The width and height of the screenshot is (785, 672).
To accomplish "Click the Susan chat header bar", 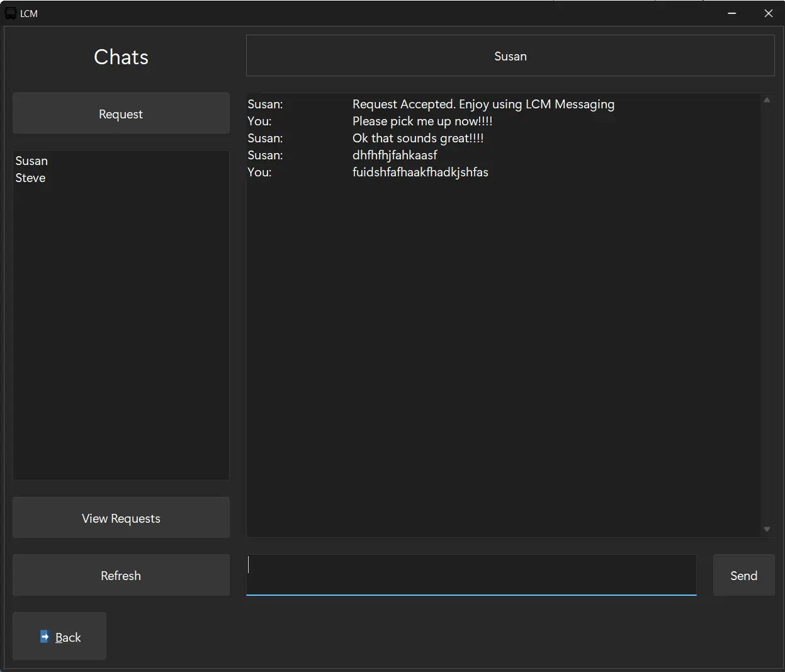I will pos(510,56).
